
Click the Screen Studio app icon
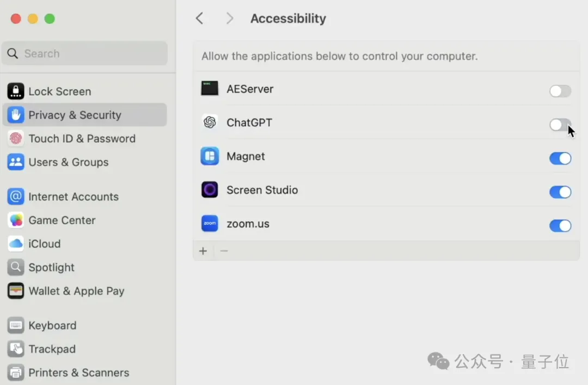pyautogui.click(x=210, y=190)
